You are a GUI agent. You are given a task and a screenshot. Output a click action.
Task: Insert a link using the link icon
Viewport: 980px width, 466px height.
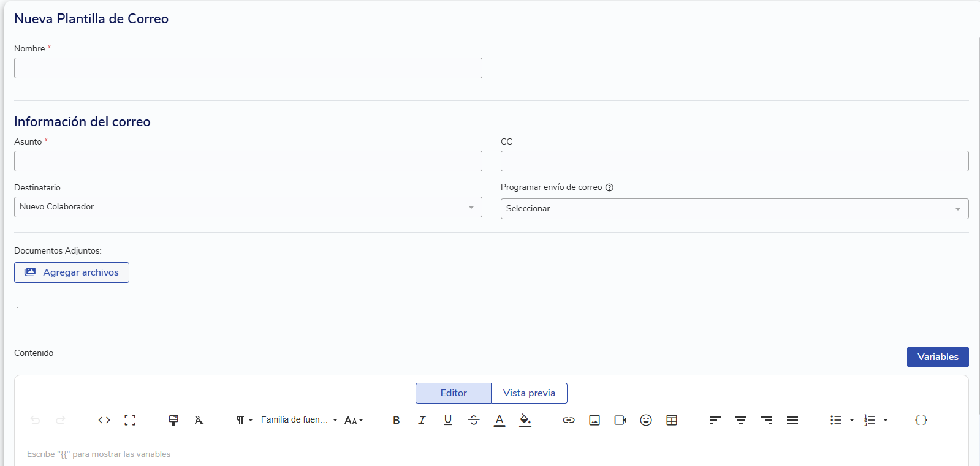point(569,420)
